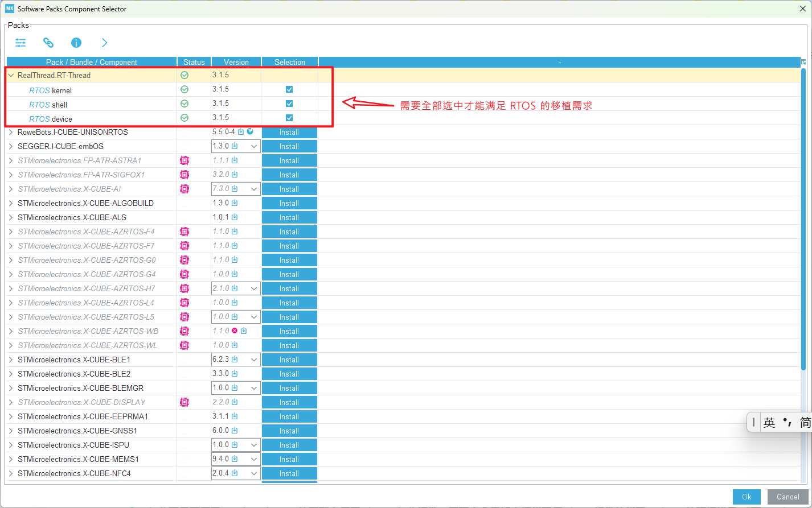Open version dropdown for X-CUBE-BLE1

pyautogui.click(x=254, y=360)
